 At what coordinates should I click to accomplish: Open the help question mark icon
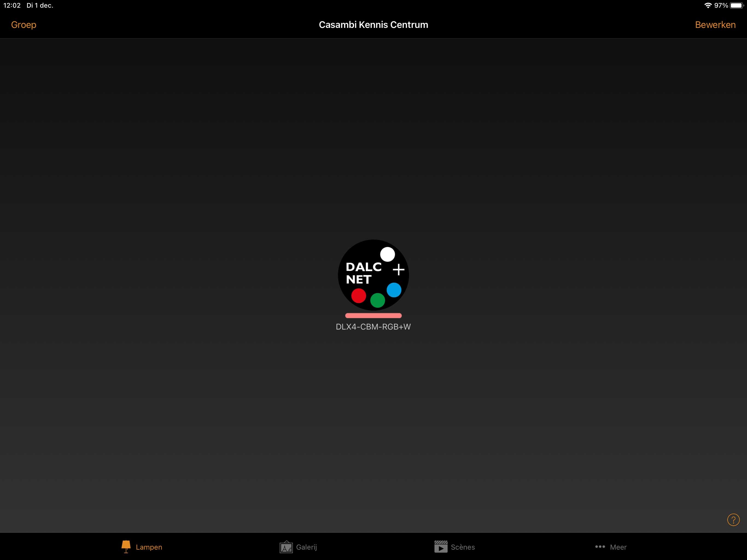[x=733, y=520]
